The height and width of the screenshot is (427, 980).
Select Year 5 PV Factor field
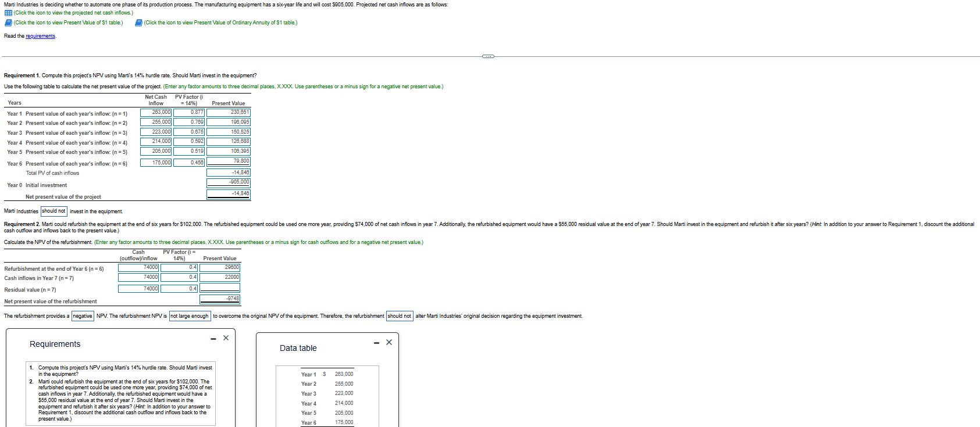pyautogui.click(x=189, y=151)
